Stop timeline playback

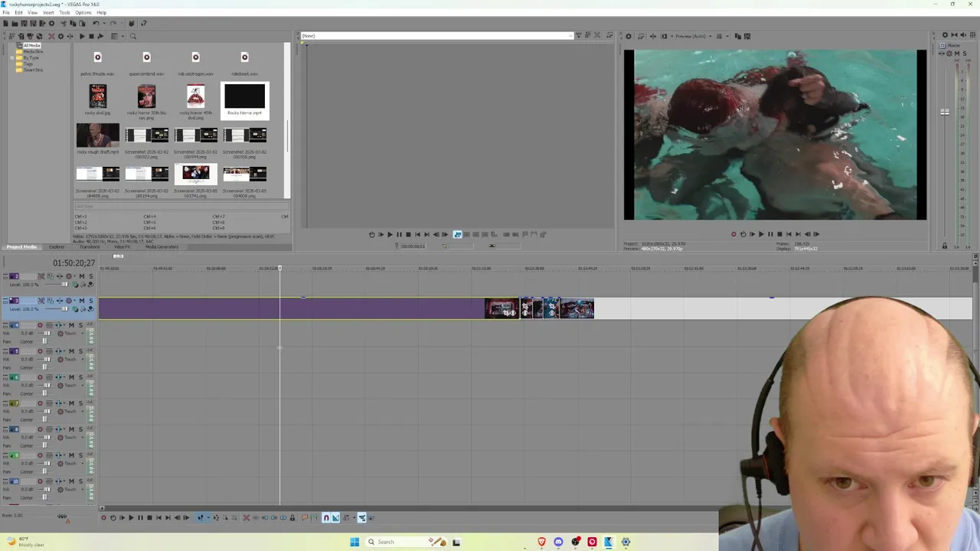149,518
